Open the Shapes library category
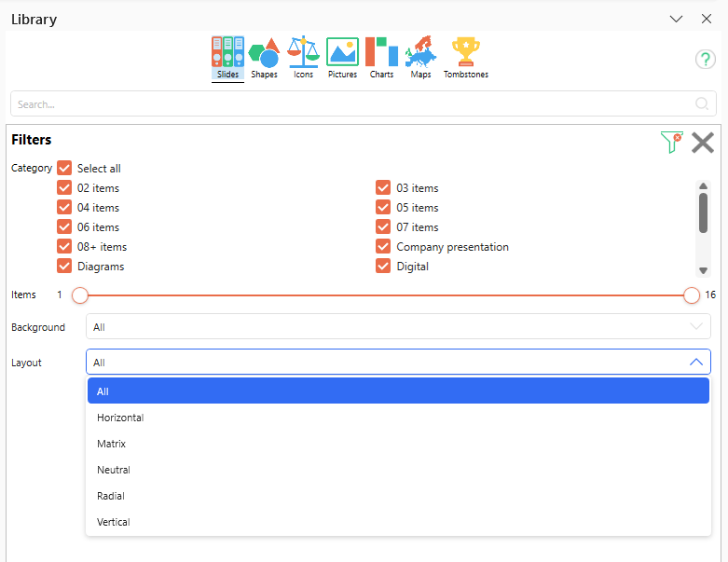This screenshot has height=562, width=728. [x=264, y=58]
